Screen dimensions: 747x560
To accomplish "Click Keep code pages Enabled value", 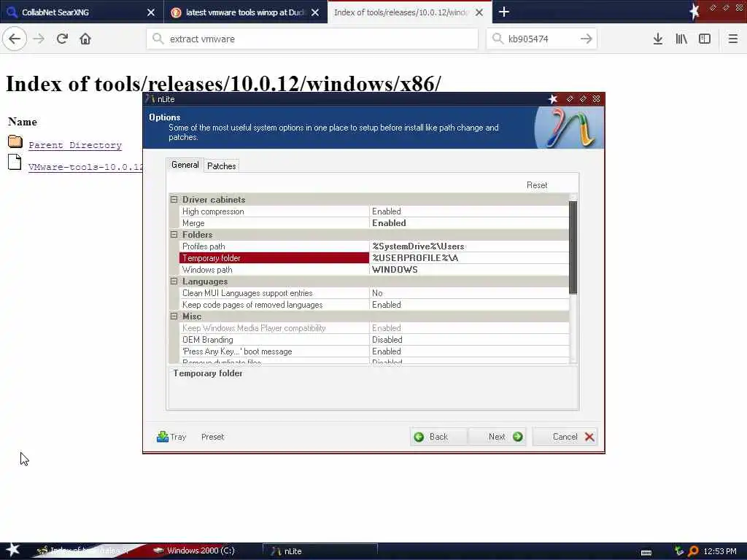I will (469, 305).
